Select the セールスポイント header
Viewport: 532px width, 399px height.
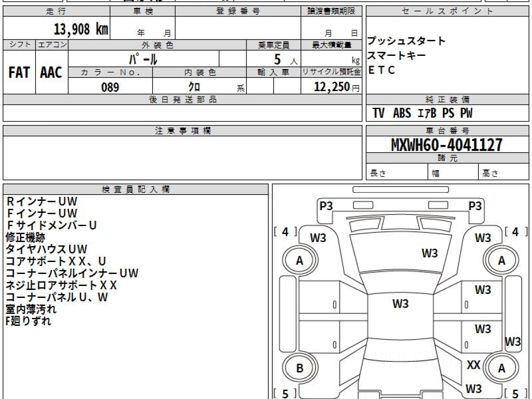(447, 12)
